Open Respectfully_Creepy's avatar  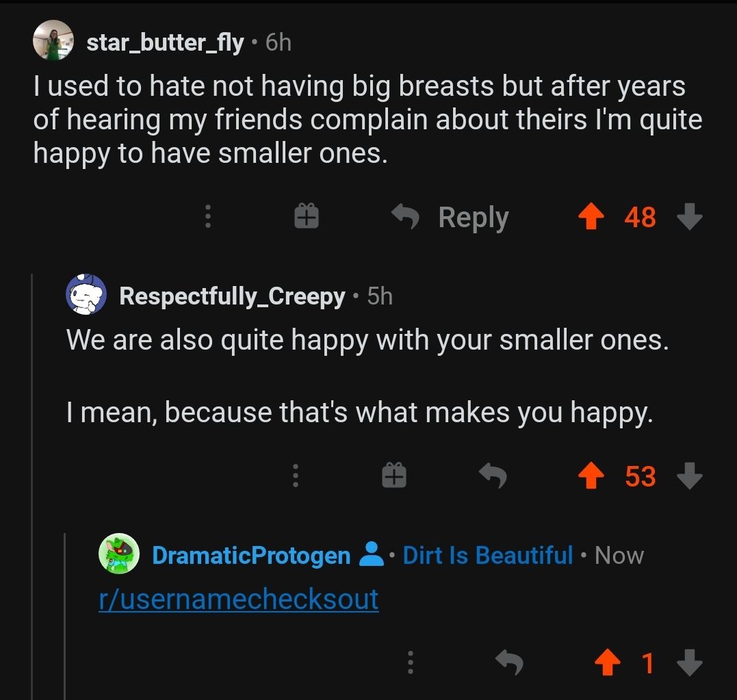[86, 295]
